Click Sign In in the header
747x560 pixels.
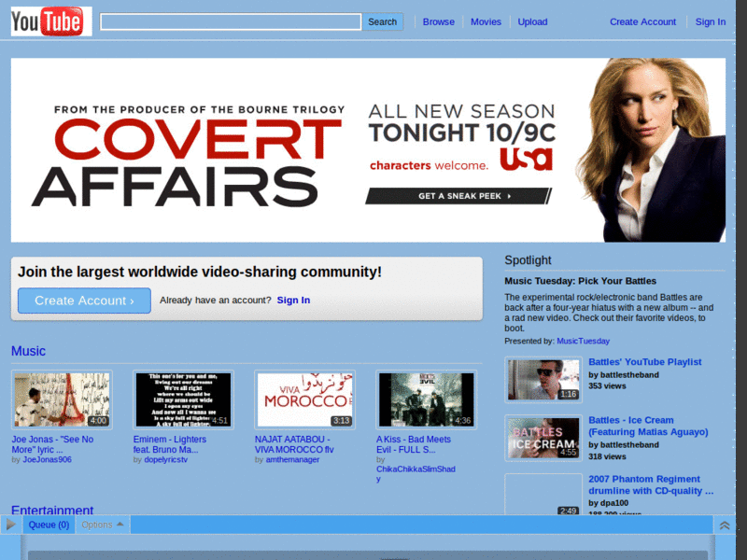[710, 21]
